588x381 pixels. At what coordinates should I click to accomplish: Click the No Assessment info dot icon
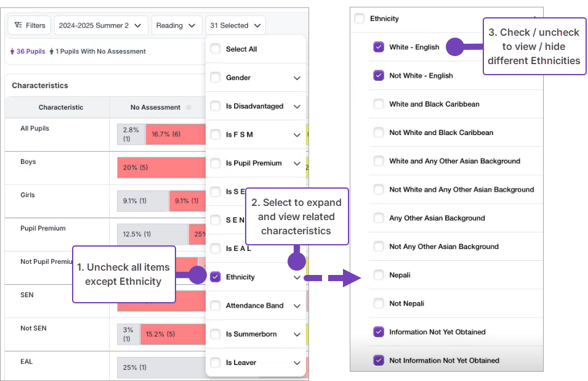pyautogui.click(x=188, y=107)
